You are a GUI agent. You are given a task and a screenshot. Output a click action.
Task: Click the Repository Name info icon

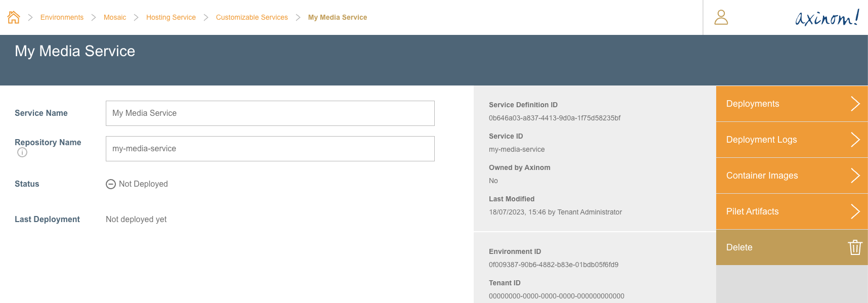pyautogui.click(x=22, y=152)
